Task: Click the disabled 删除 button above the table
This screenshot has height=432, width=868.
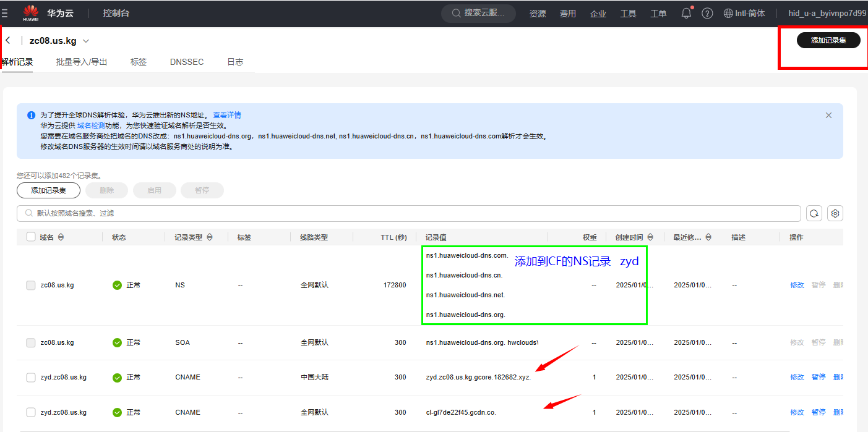Action: click(107, 190)
